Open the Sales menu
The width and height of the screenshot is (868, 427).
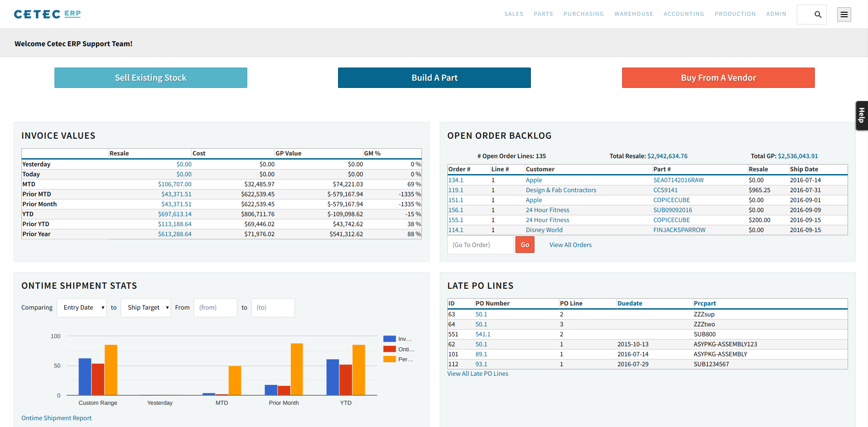514,14
